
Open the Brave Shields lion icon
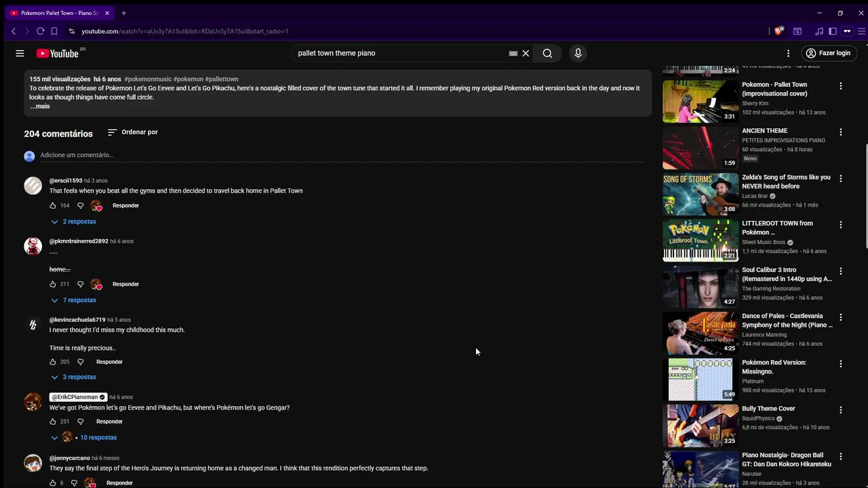click(779, 31)
